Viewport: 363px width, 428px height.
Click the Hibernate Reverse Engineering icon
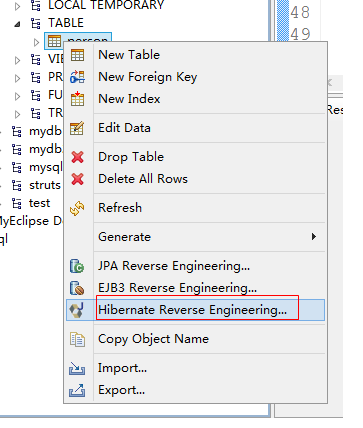click(77, 310)
